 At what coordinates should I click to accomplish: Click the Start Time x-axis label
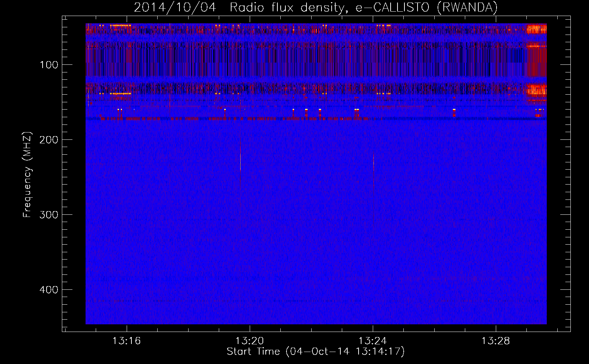tap(316, 352)
